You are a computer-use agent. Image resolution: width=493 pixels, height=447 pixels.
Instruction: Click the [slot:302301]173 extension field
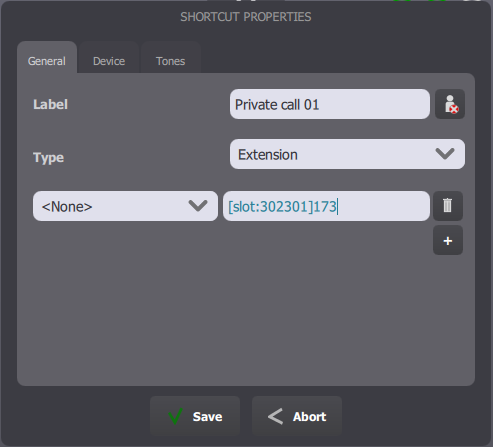coord(326,206)
